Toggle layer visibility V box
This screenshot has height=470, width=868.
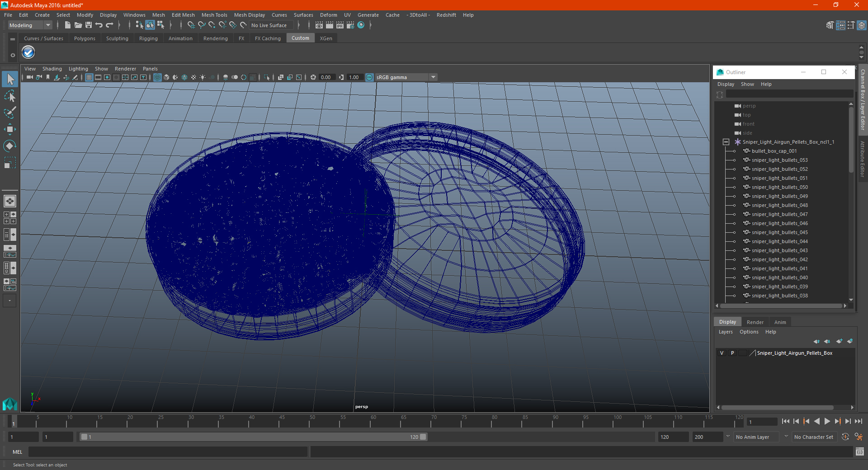(x=722, y=353)
